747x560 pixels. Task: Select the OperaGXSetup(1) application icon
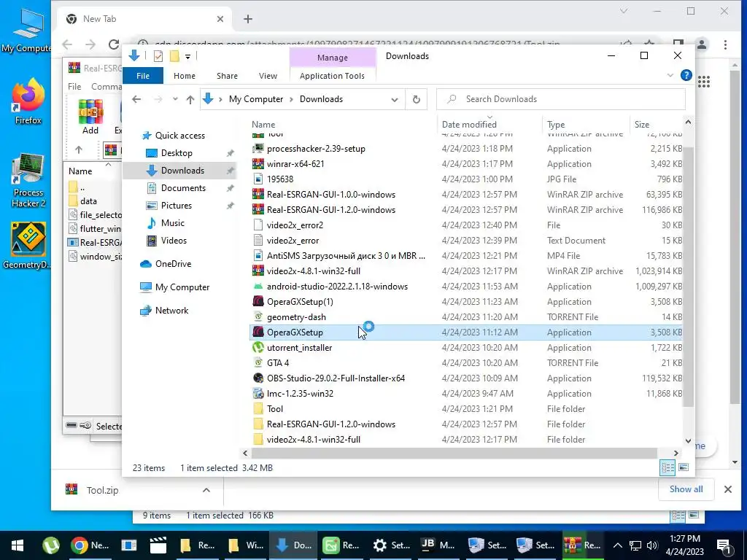(258, 301)
